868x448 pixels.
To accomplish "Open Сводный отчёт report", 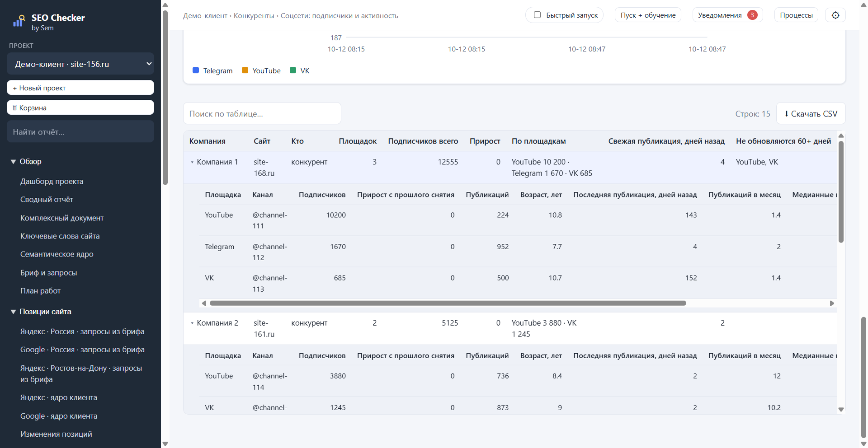I will coord(47,200).
